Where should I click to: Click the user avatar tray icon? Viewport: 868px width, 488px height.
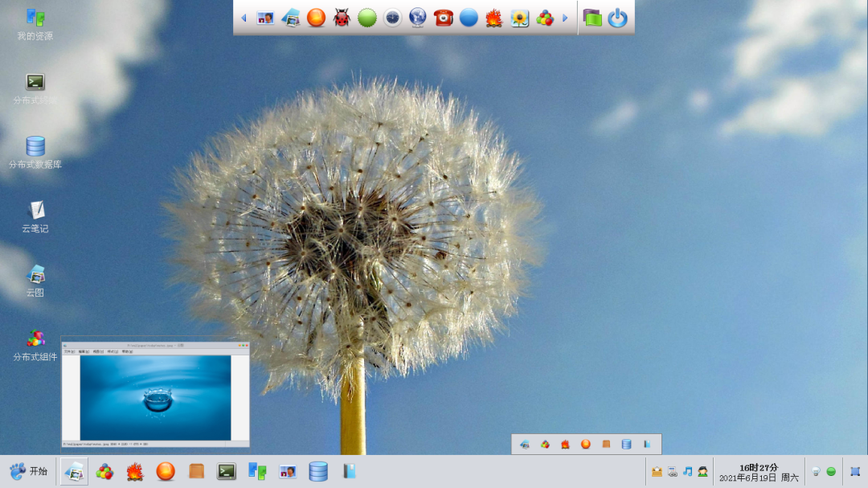coord(703,471)
